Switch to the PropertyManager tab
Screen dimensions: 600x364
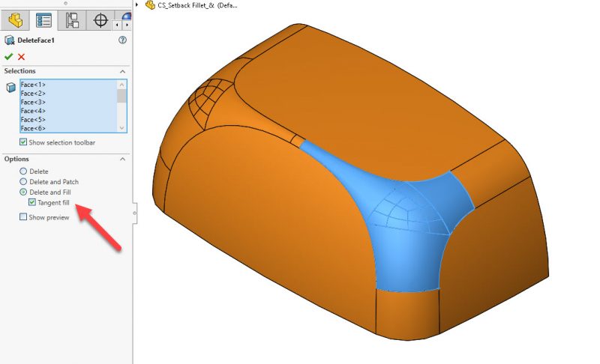44,19
